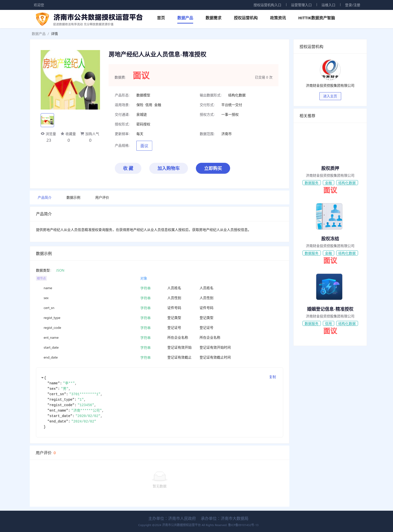Open the 首页 navigation tab

(x=161, y=18)
